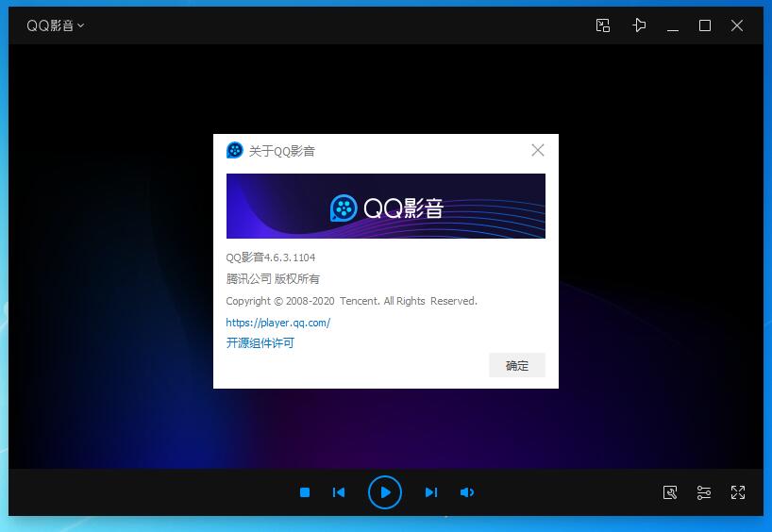Skip to the next track
The image size is (772, 532).
pos(431,492)
